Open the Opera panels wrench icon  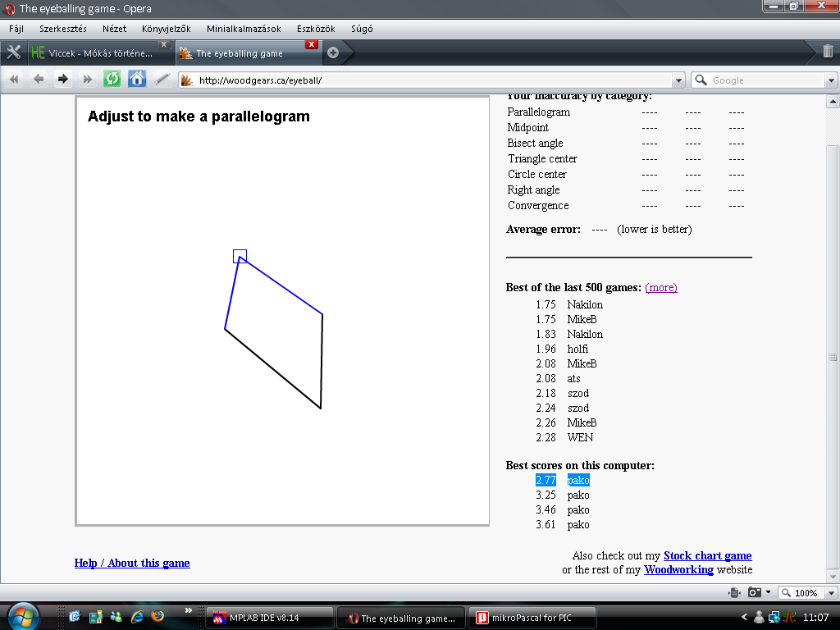point(13,52)
